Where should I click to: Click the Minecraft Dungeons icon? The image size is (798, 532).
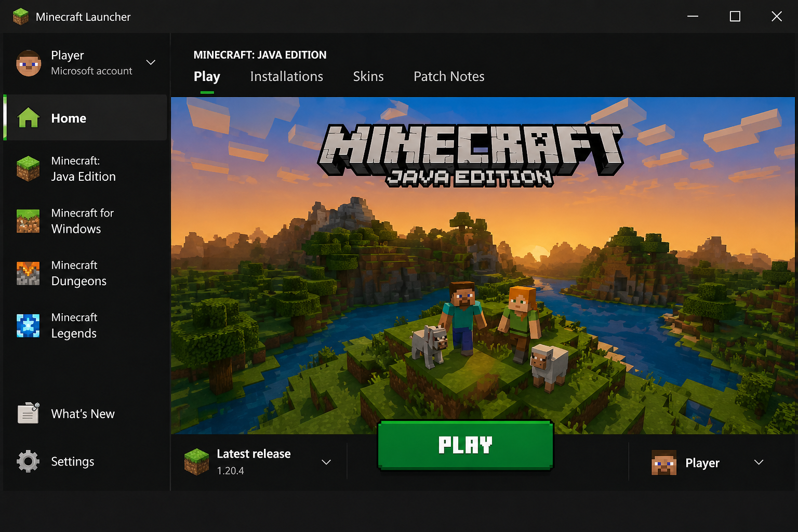(28, 273)
